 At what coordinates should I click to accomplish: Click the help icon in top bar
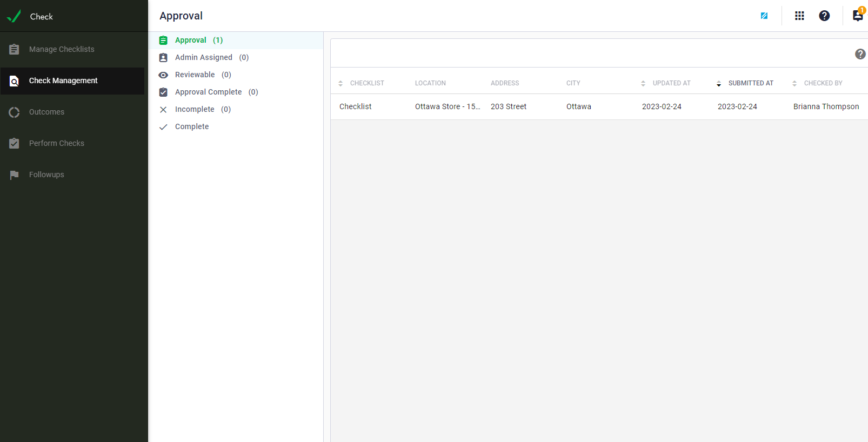point(824,16)
